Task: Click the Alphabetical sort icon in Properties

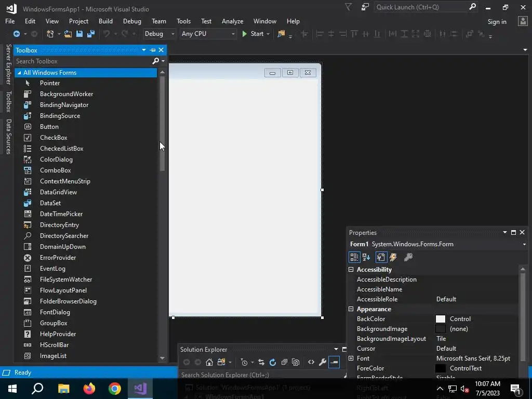Action: pyautogui.click(x=366, y=257)
